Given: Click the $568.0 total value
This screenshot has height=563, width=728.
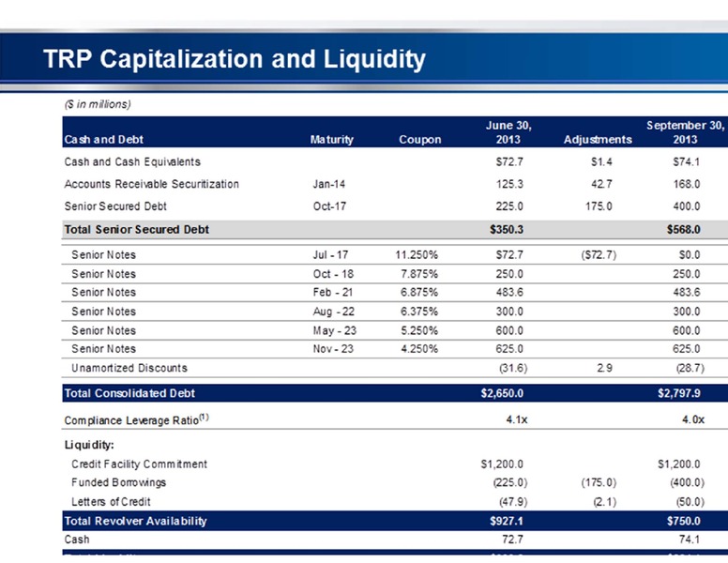Looking at the screenshot, I should click(x=683, y=230).
